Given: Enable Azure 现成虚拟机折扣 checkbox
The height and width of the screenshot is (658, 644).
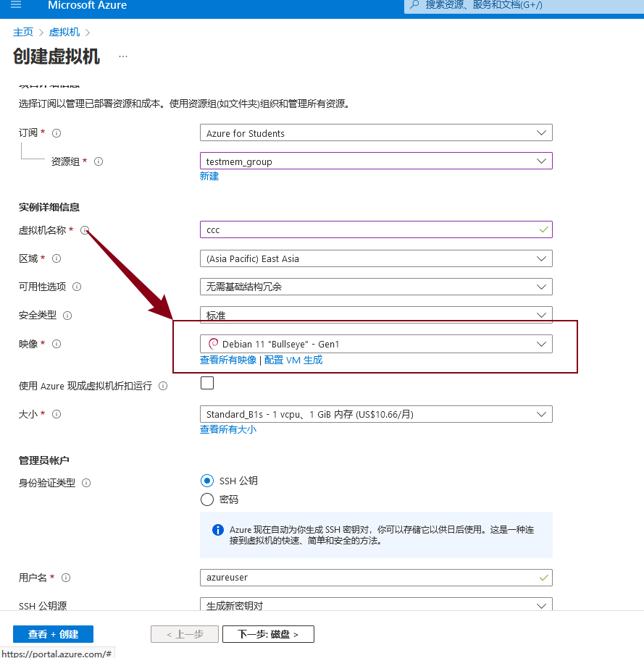Looking at the screenshot, I should [207, 384].
